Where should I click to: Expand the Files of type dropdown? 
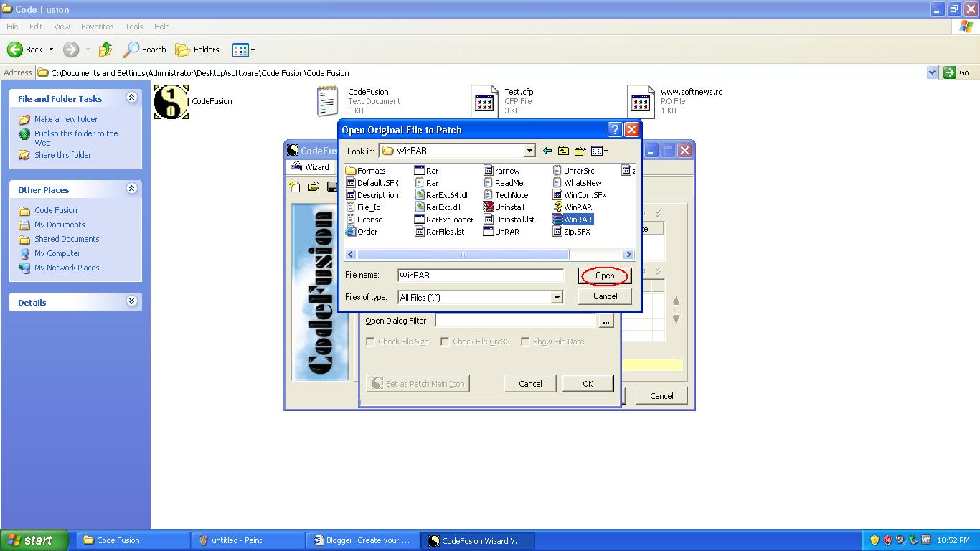[x=557, y=297]
